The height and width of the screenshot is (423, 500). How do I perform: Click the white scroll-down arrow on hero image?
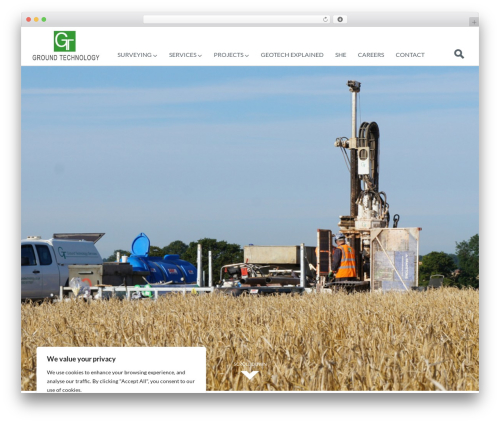pyautogui.click(x=250, y=375)
